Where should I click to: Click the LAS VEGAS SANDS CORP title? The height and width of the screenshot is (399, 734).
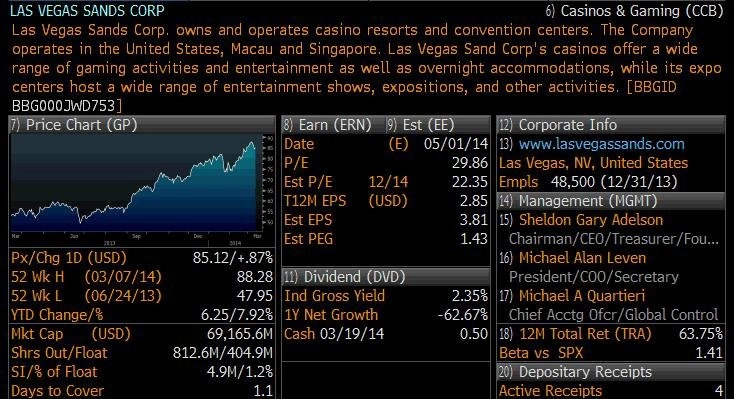pyautogui.click(x=88, y=10)
